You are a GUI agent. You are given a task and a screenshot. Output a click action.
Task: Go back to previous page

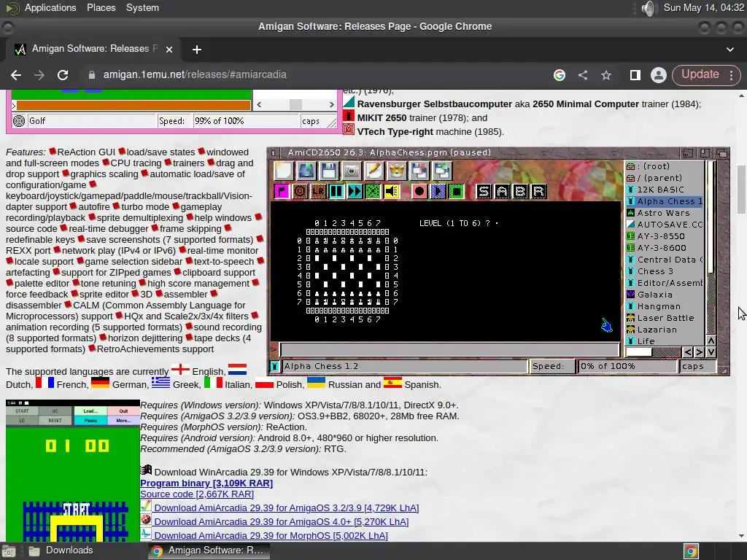pos(16,75)
